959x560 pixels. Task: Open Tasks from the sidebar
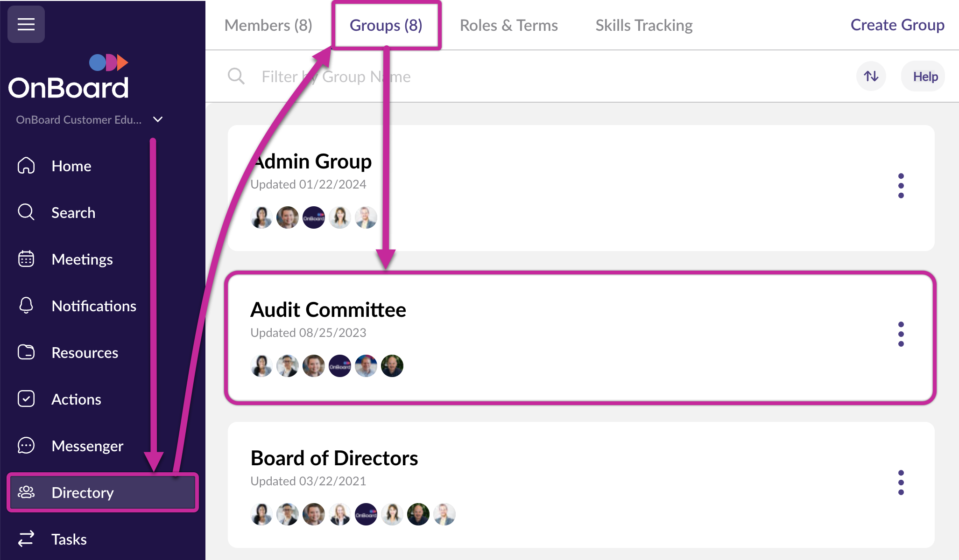(69, 539)
